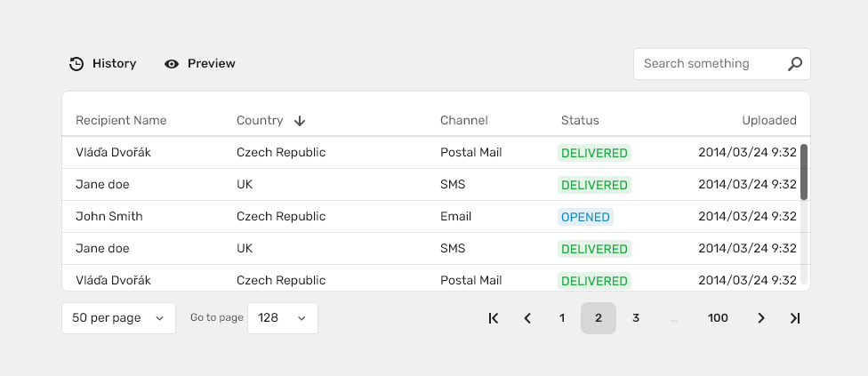868x376 pixels.
Task: Toggle the Preview eye icon
Action: point(172,64)
